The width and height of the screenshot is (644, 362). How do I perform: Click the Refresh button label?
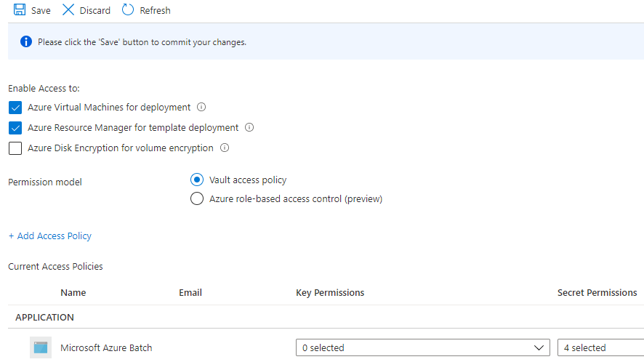click(155, 10)
